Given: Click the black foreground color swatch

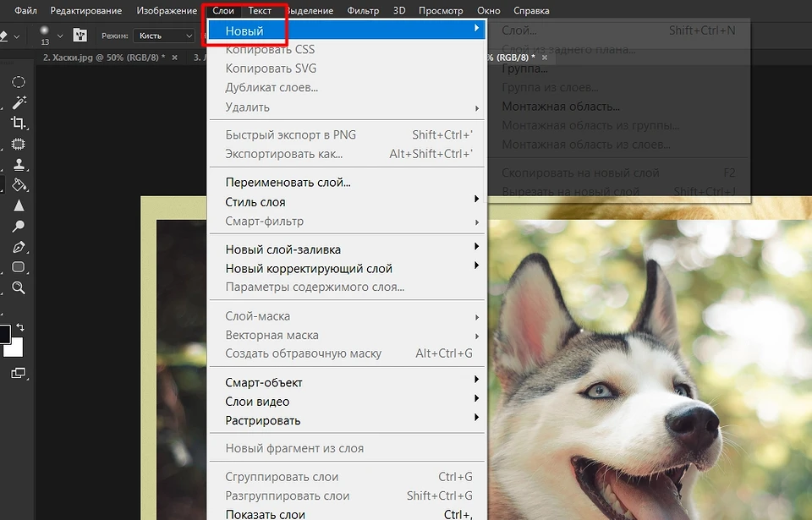Looking at the screenshot, I should pyautogui.click(x=5, y=333).
